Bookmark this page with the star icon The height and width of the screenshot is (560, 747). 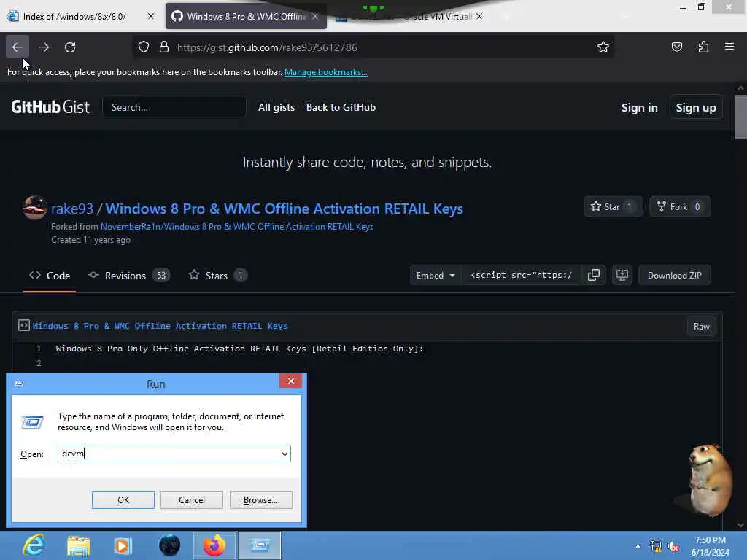pos(603,47)
